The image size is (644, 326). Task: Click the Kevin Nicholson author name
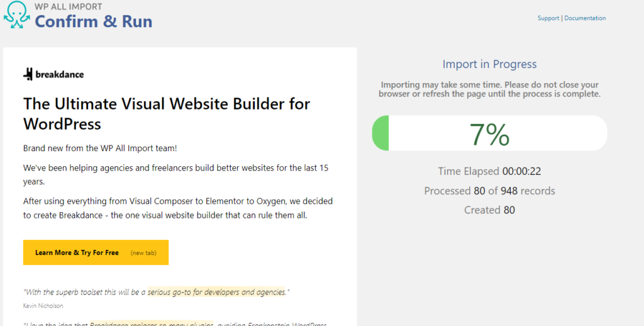[x=43, y=306]
